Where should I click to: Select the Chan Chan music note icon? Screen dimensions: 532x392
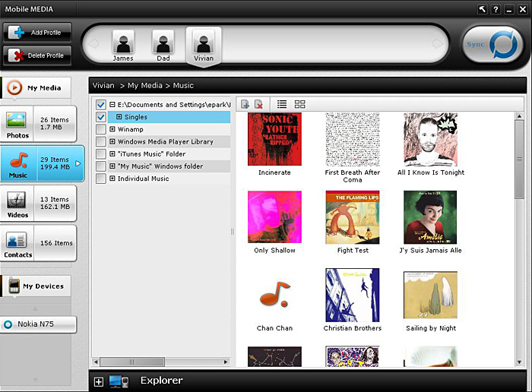point(274,295)
